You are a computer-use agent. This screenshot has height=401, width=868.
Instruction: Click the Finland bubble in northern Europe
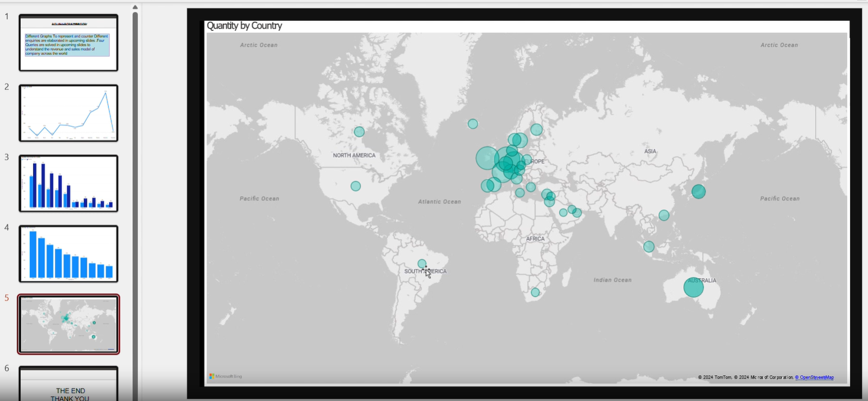coord(536,130)
